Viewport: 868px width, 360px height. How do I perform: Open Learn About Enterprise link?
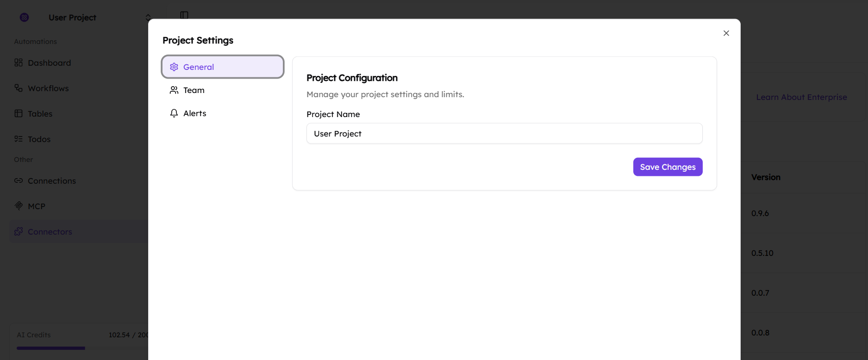coord(801,97)
